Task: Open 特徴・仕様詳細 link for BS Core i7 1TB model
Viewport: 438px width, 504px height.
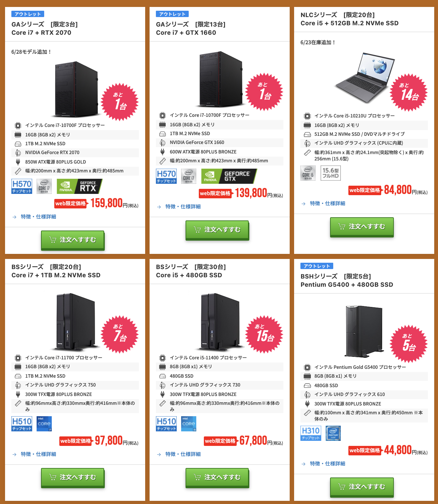Action: pos(38,454)
